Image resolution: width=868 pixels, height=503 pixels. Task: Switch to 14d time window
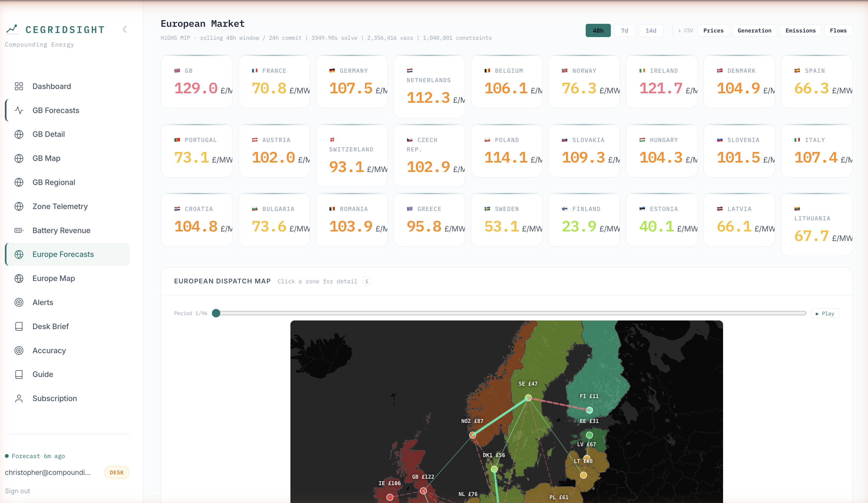click(x=651, y=31)
